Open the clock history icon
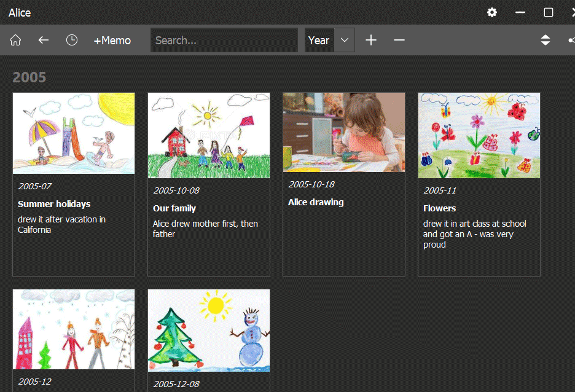Image resolution: width=575 pixels, height=392 pixels. [72, 40]
